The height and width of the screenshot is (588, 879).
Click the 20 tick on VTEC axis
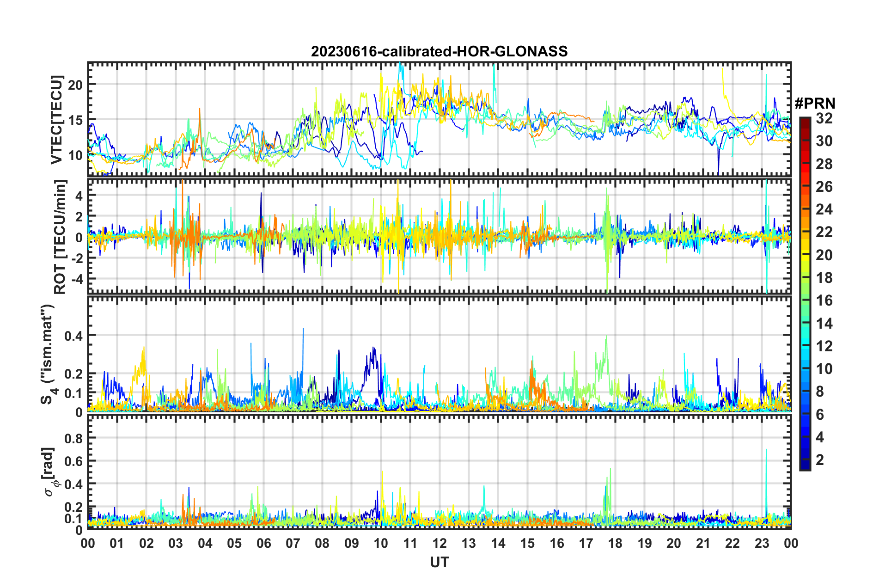75,85
